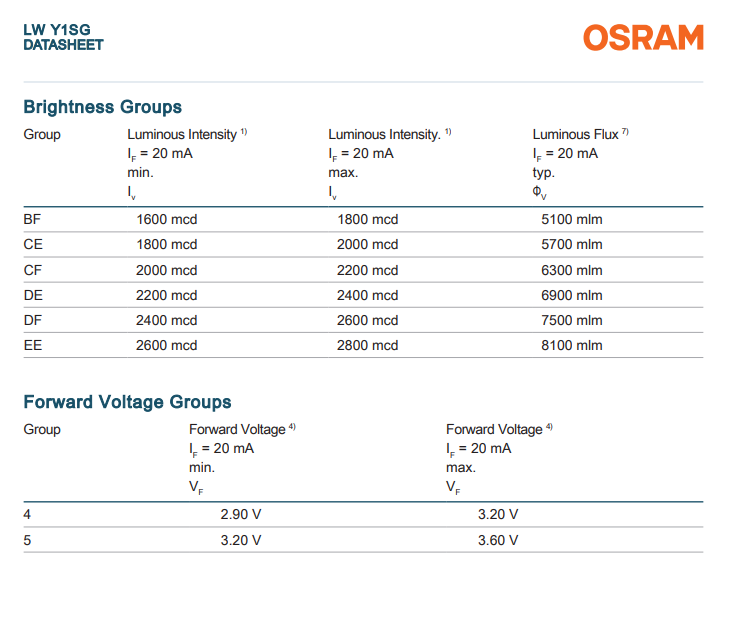Click the Luminous Flux column header
731x618 pixels.
pyautogui.click(x=581, y=164)
